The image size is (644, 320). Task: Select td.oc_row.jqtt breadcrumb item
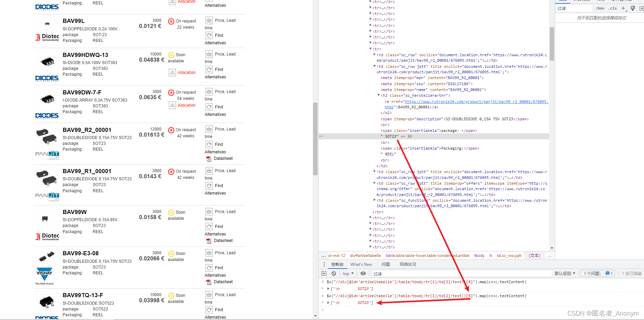tap(509, 256)
